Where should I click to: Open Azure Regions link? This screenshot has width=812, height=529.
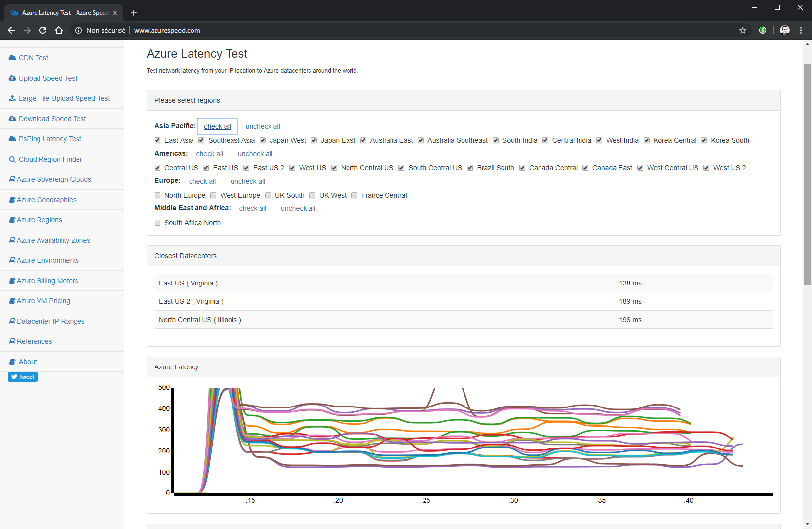tap(39, 220)
